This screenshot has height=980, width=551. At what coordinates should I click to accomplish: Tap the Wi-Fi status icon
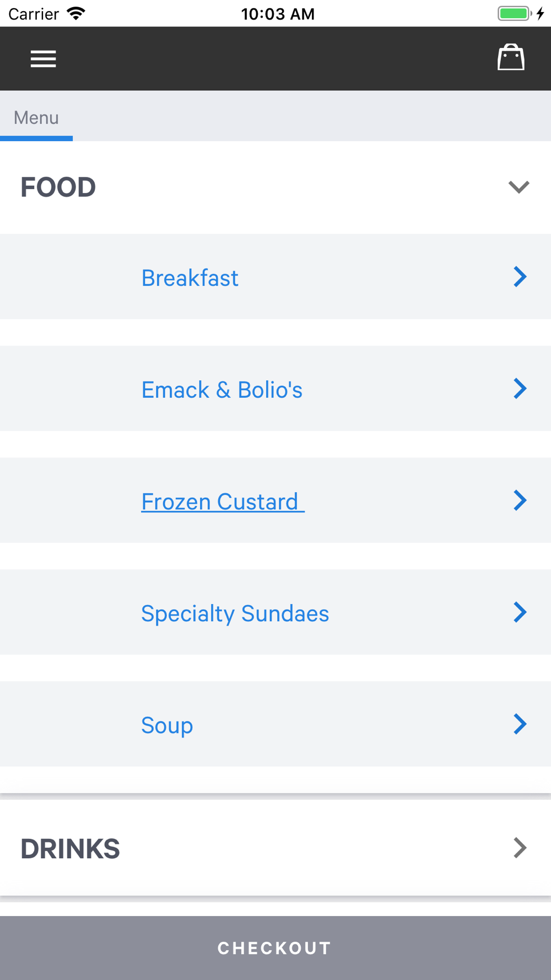[x=75, y=13]
